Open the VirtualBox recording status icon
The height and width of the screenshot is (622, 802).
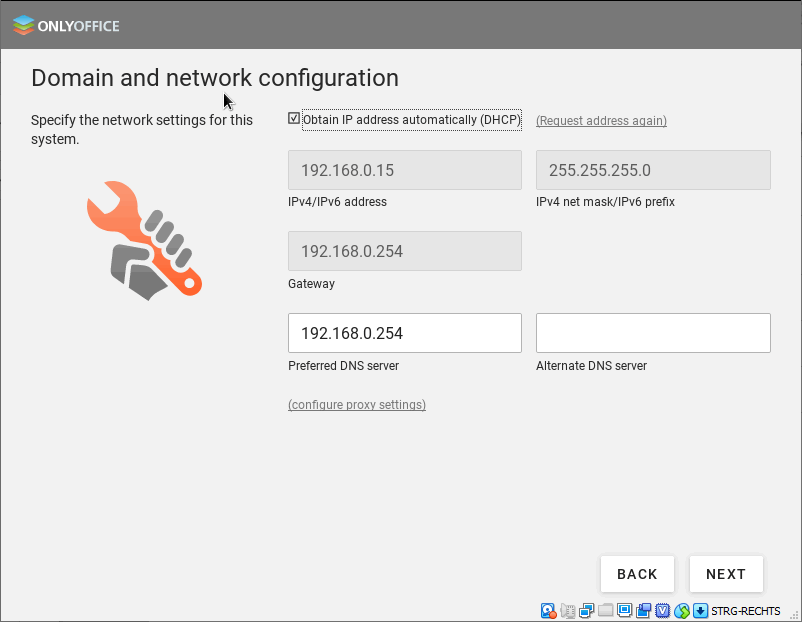point(644,611)
